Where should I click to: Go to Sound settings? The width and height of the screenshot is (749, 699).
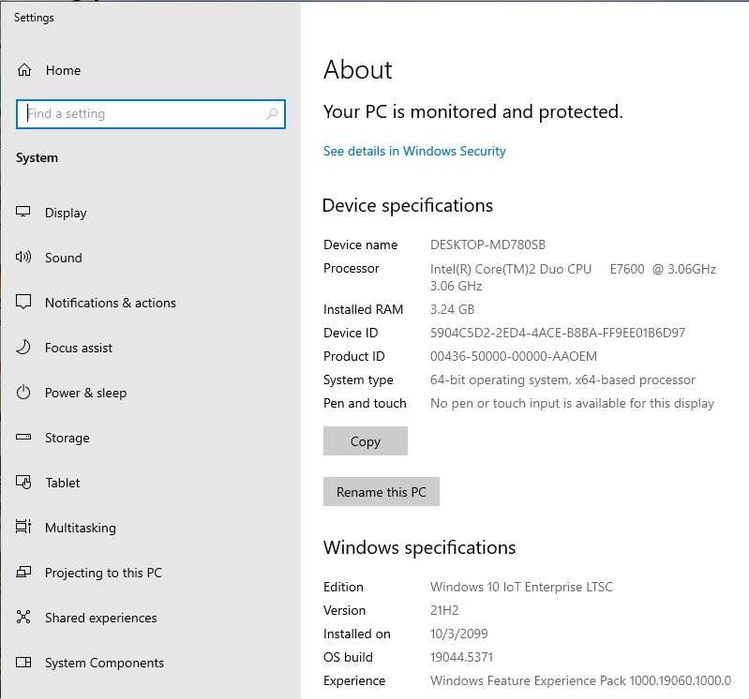click(63, 258)
